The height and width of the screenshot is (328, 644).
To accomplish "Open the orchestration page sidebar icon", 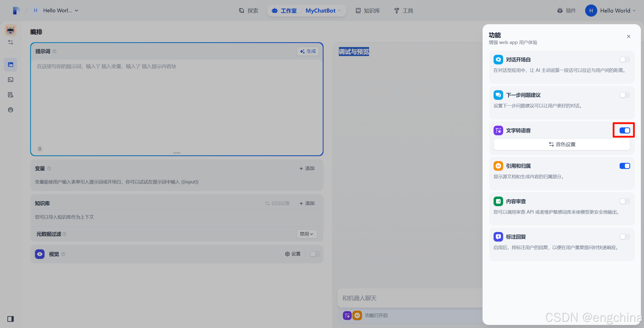I will click(11, 65).
